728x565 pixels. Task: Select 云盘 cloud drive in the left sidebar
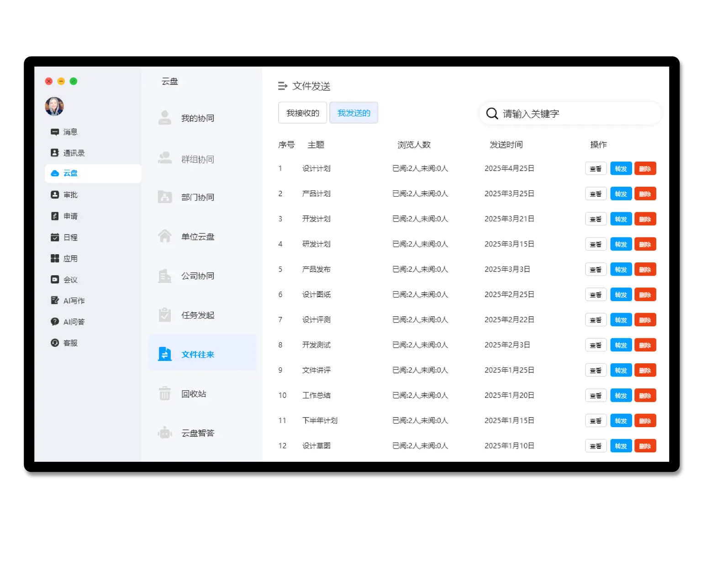[93, 173]
